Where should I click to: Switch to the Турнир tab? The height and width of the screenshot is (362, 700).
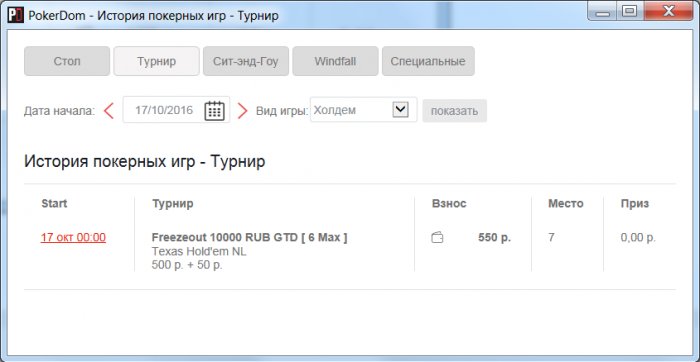(156, 61)
